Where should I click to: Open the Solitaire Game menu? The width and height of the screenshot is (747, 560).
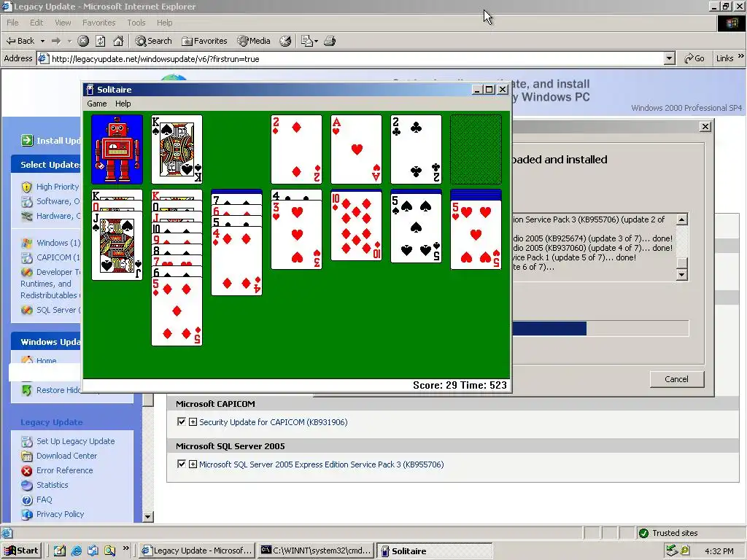tap(97, 104)
